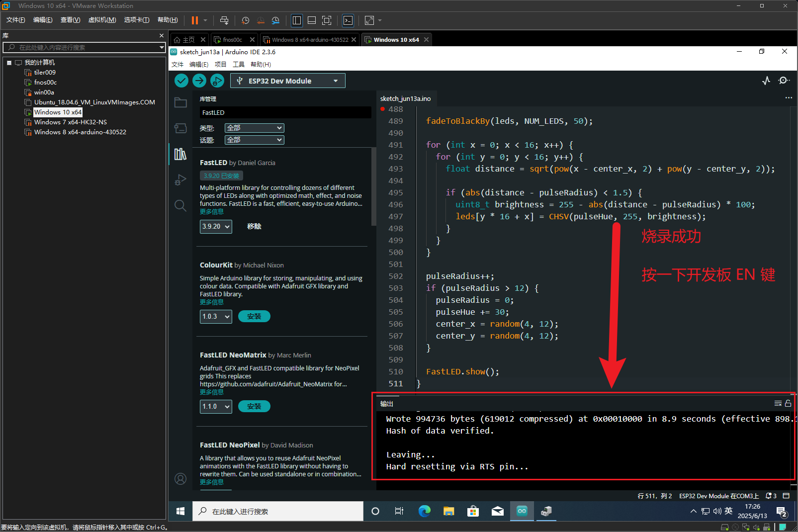Collapse the 我的计算机 tree node
Screen dimensions: 798x532
point(9,63)
